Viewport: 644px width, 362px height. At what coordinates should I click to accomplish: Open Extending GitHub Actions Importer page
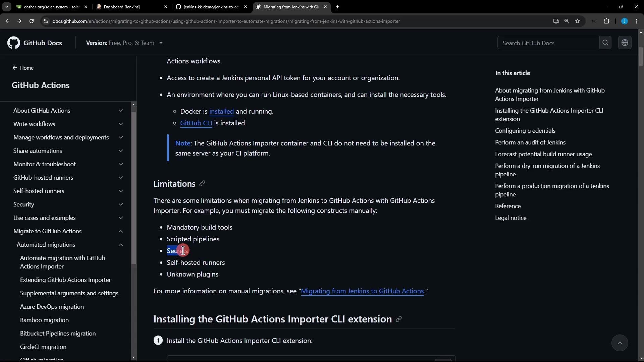pos(65,280)
